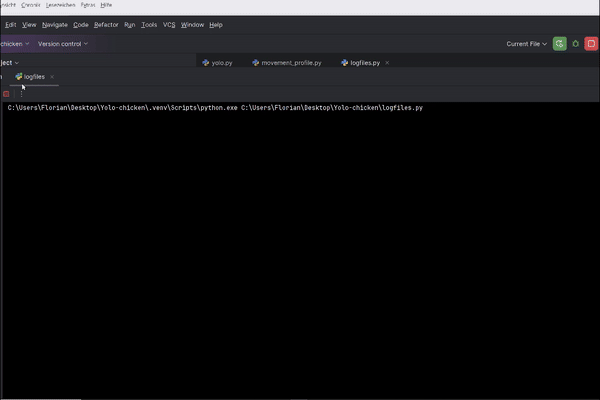Open the VCS menu
The width and height of the screenshot is (600, 400).
click(169, 25)
